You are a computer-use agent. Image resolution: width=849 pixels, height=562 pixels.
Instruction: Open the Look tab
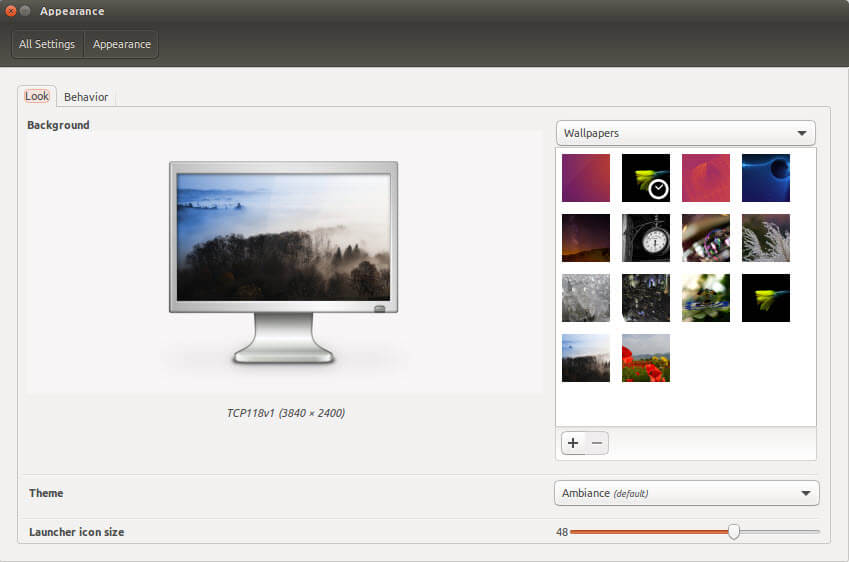coord(37,96)
